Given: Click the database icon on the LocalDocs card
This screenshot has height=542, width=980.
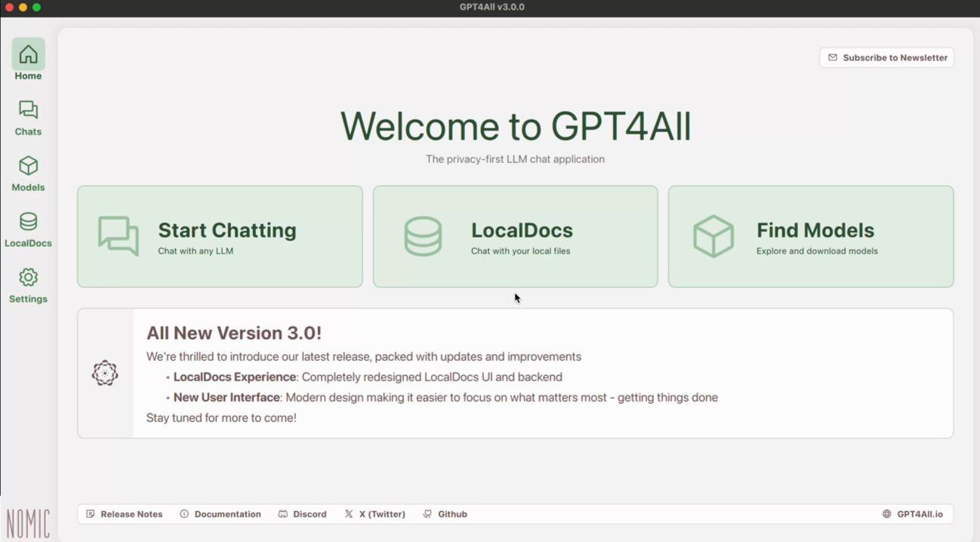Looking at the screenshot, I should click(x=424, y=236).
